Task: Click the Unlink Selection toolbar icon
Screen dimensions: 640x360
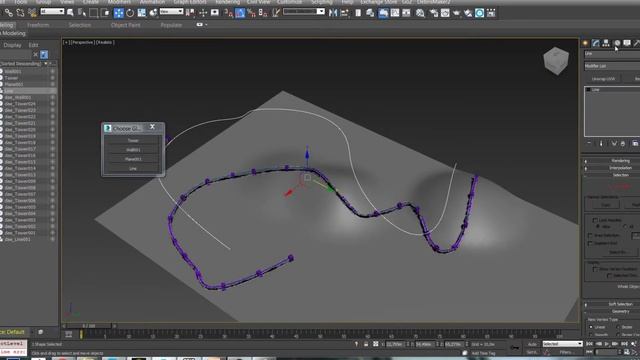Action: 20,13
